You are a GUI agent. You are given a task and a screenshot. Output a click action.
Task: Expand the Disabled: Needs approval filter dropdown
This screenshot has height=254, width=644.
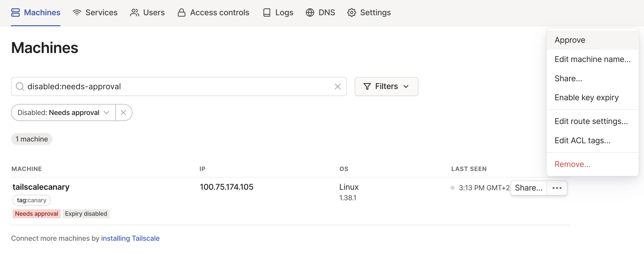pos(63,112)
